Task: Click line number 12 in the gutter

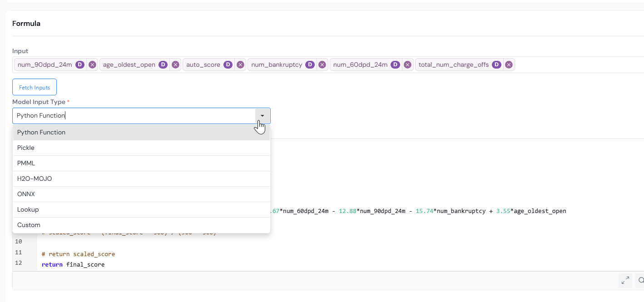Action: [x=19, y=263]
